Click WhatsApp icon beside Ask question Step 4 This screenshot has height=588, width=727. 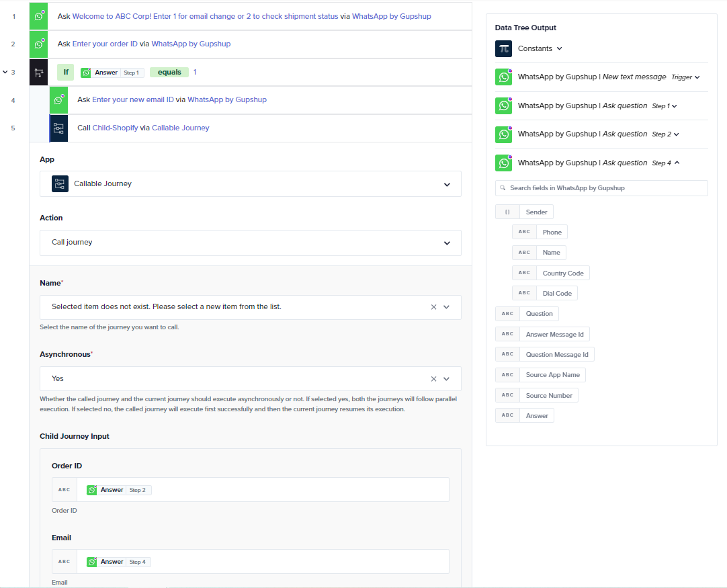coord(503,163)
